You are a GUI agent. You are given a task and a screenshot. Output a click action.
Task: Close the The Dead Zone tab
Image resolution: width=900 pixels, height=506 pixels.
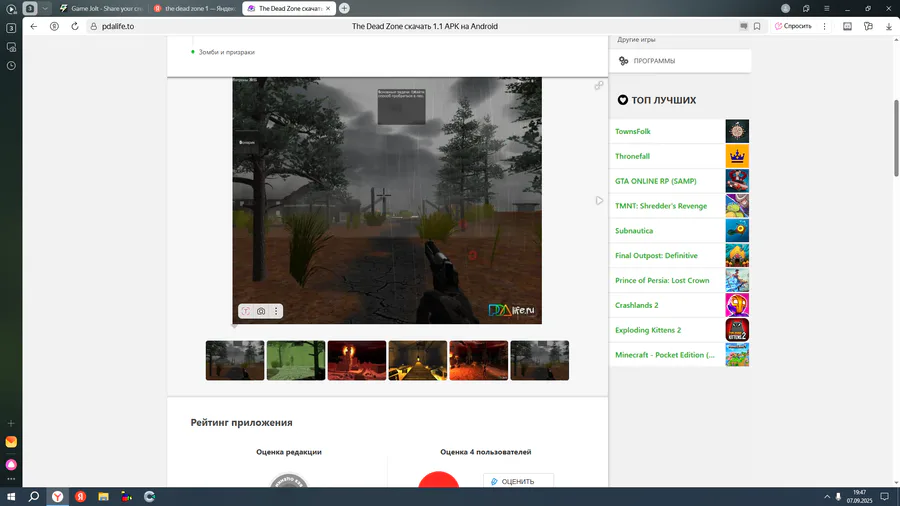click(328, 9)
